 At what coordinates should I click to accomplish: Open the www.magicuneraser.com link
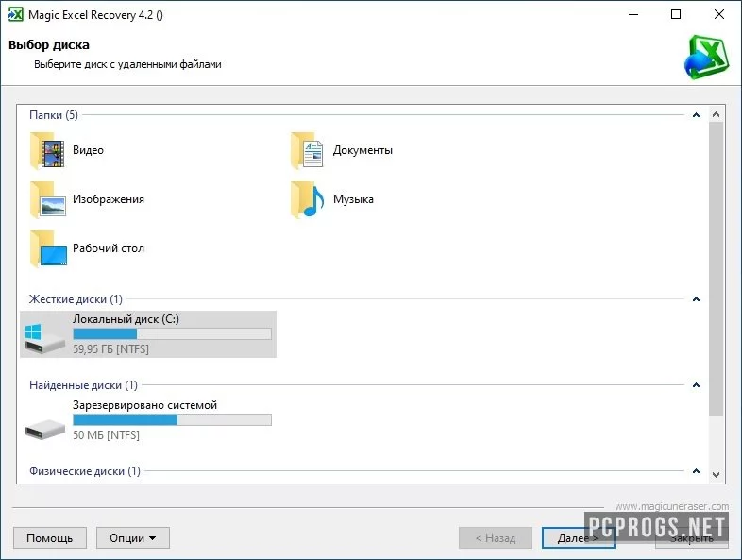672,506
